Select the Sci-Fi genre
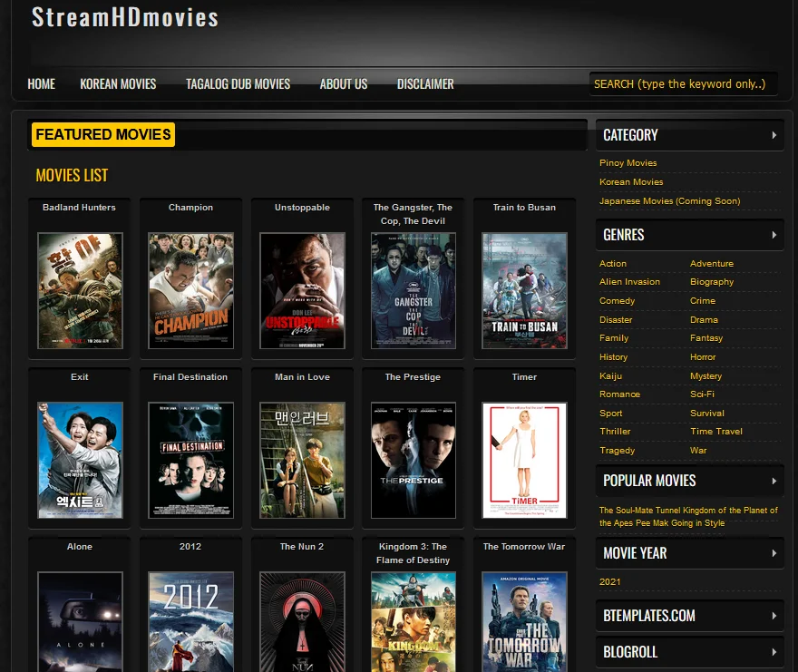 coord(702,394)
